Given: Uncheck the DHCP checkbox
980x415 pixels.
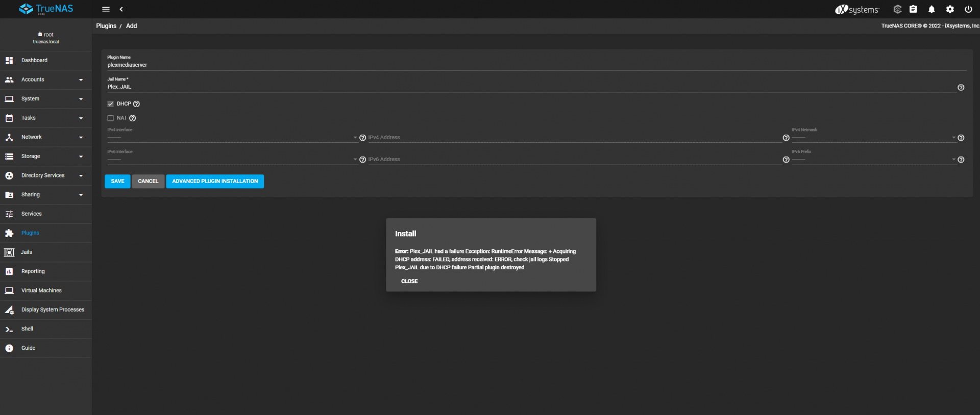Looking at the screenshot, I should click(x=110, y=104).
